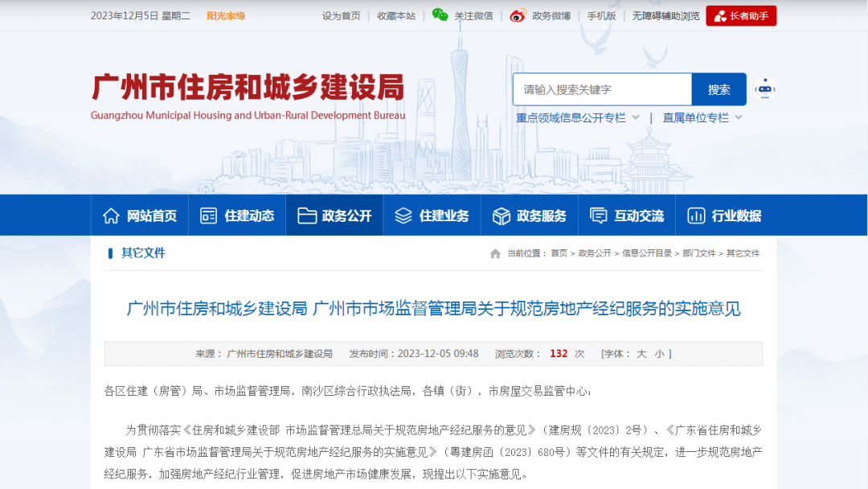Click the layers icon on 住建业务
The width and height of the screenshot is (868, 489).
[x=402, y=215]
